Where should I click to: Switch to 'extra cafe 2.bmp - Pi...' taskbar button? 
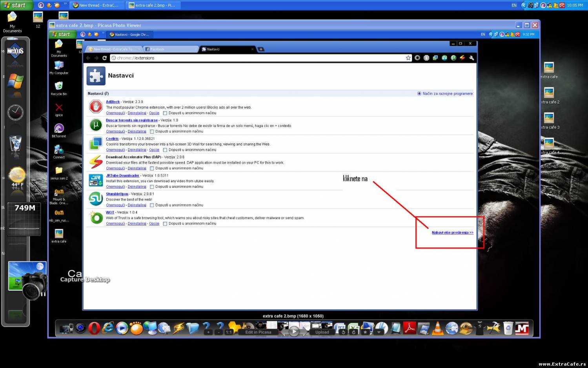[153, 5]
